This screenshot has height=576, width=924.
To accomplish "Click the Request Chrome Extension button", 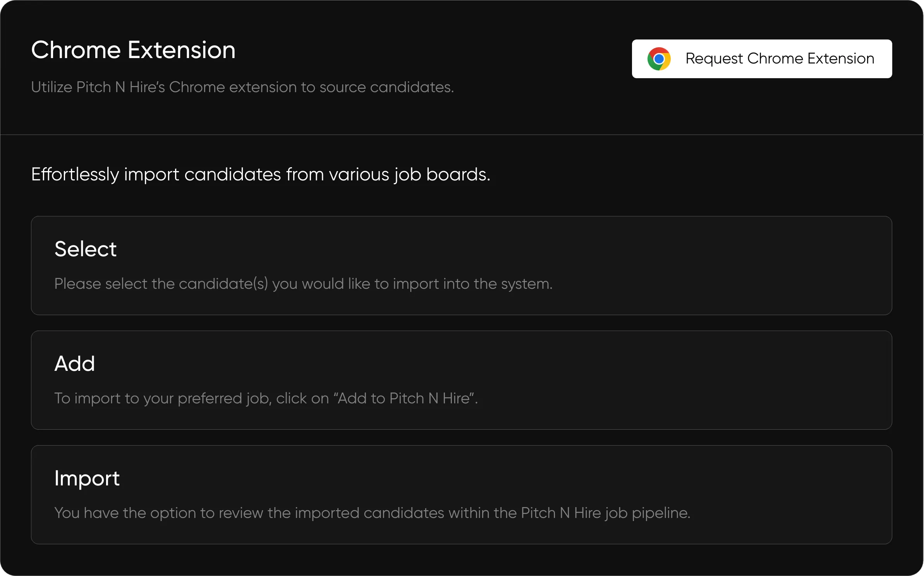I will click(761, 58).
